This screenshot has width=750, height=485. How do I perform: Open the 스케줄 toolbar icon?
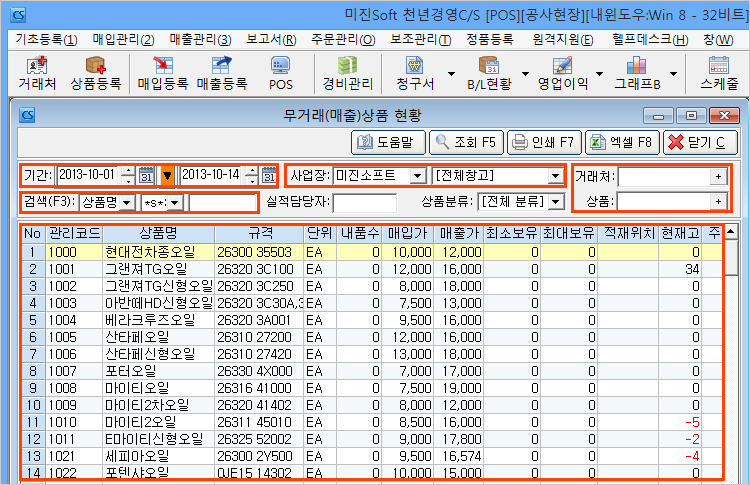[x=719, y=73]
